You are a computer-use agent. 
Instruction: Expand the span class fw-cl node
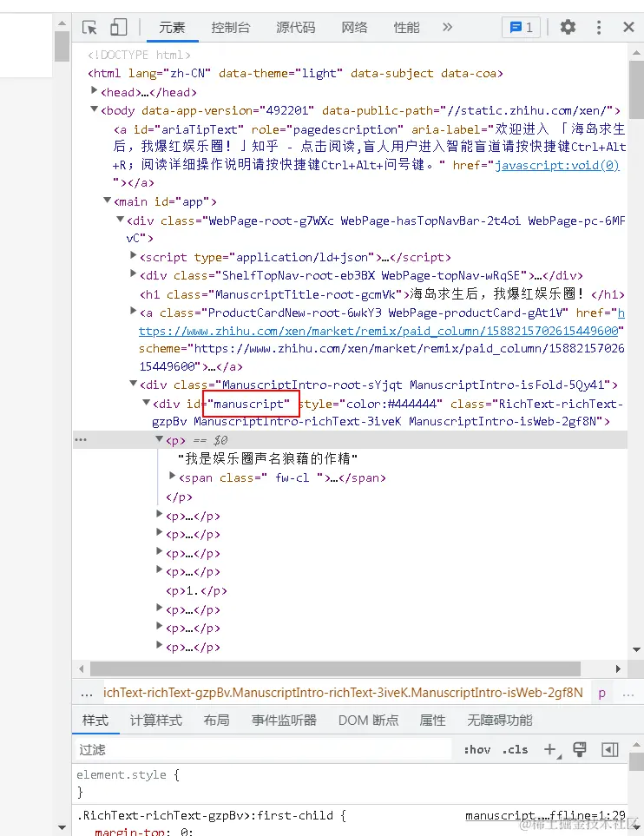click(172, 476)
